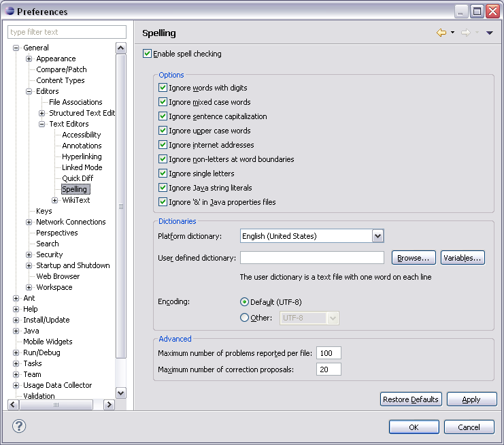Click the Restore Defaults button

point(411,399)
